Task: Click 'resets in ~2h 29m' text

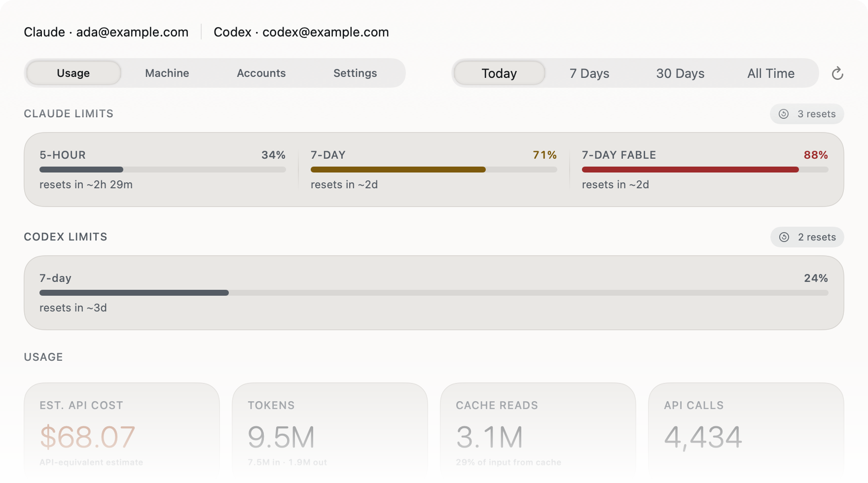Action: click(86, 184)
